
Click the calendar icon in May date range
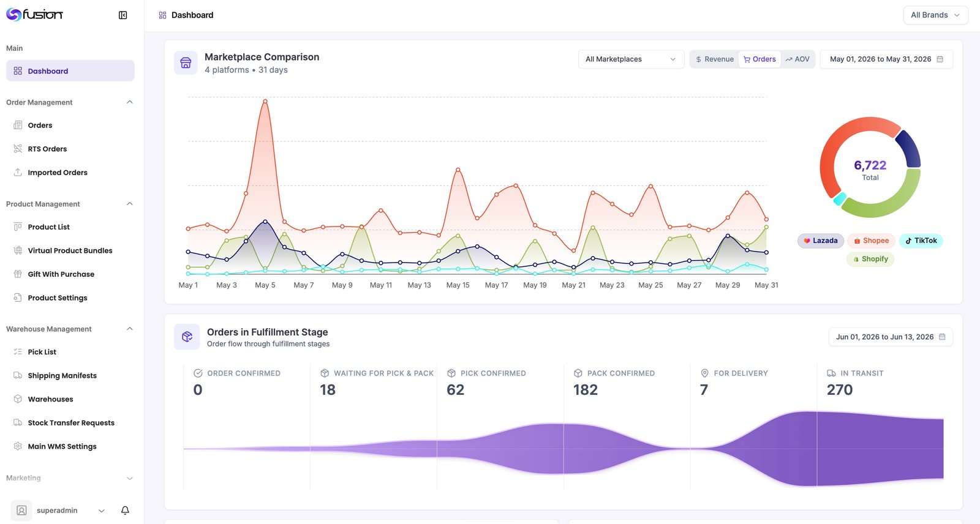pyautogui.click(x=940, y=59)
